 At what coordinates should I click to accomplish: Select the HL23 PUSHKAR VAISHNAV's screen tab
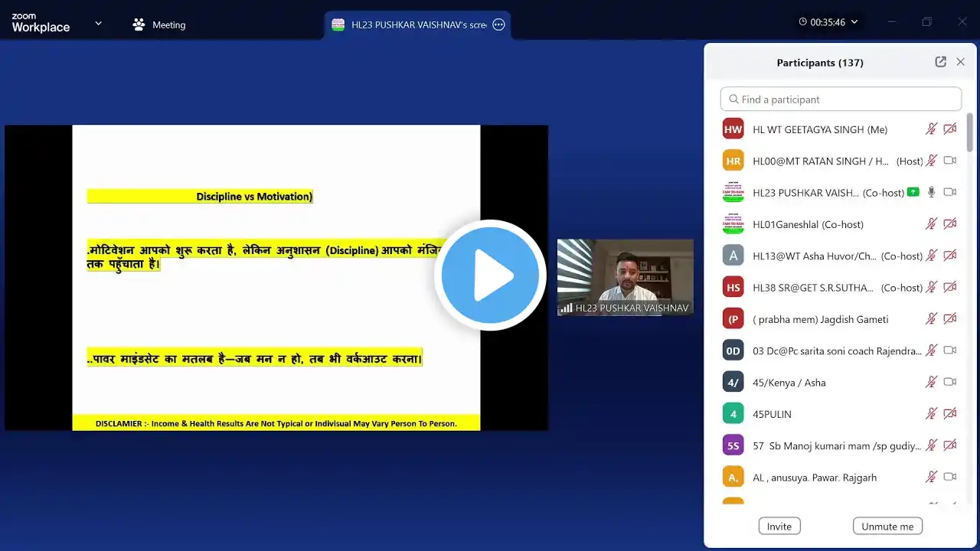point(418,24)
